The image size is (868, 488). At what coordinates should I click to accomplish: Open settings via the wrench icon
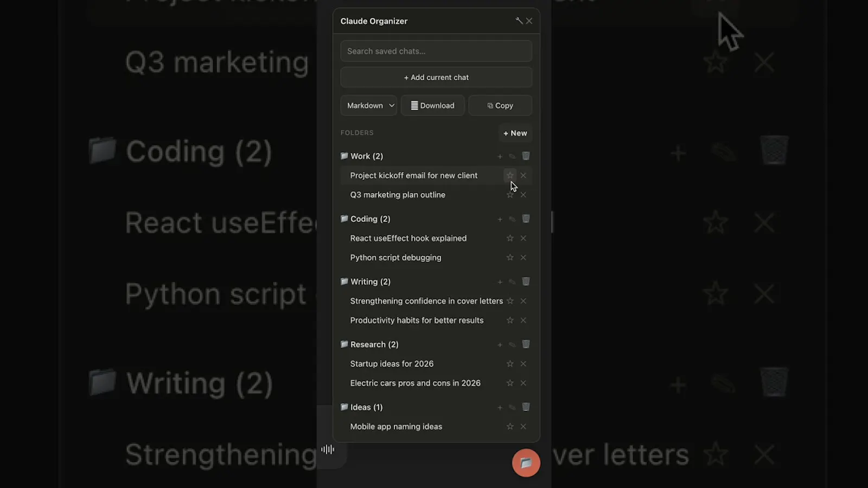[x=519, y=21]
